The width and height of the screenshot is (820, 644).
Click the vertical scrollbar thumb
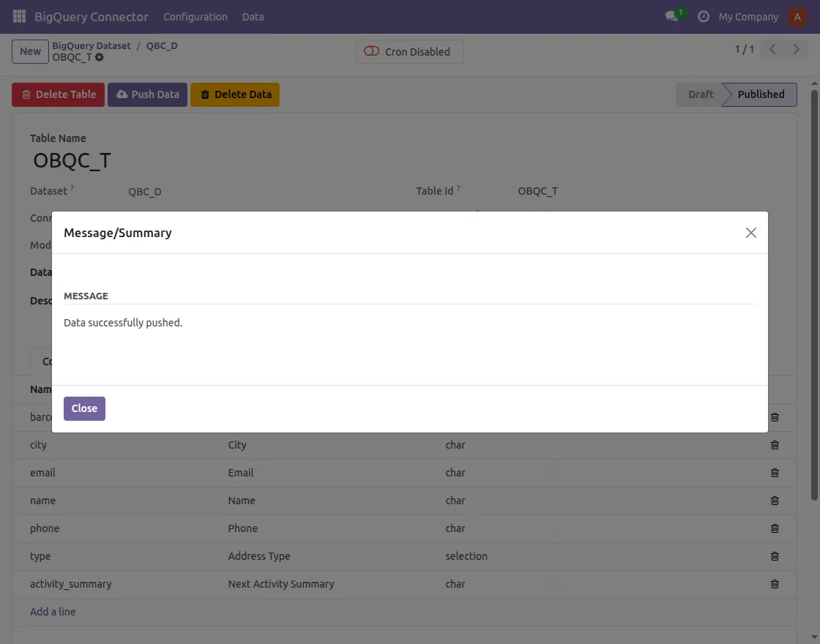814,296
